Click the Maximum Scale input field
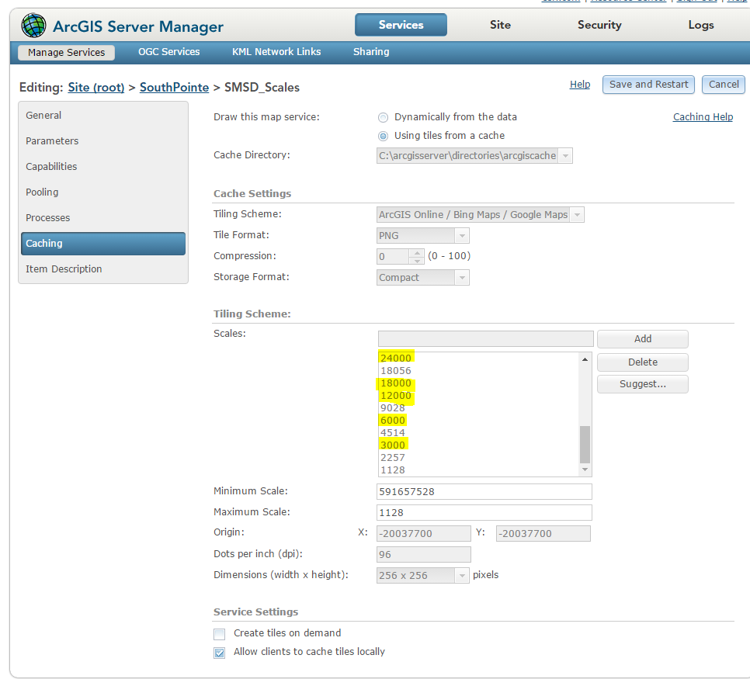Screen dimensions: 750x700 pyautogui.click(x=484, y=512)
